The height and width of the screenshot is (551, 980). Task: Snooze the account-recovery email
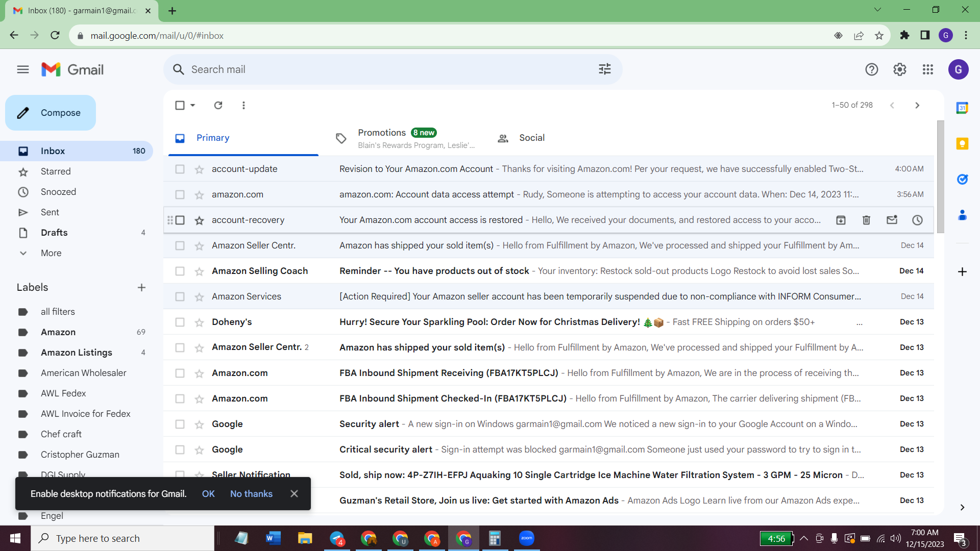tap(917, 220)
